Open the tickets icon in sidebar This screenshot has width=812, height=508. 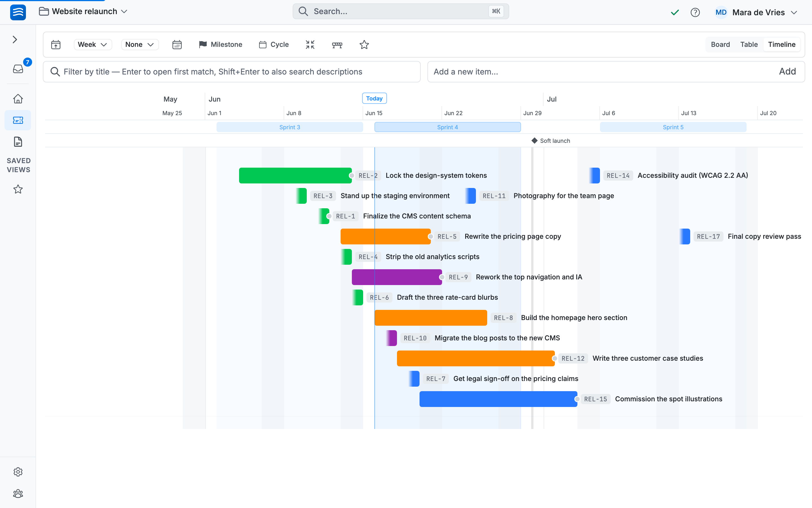coord(18,120)
